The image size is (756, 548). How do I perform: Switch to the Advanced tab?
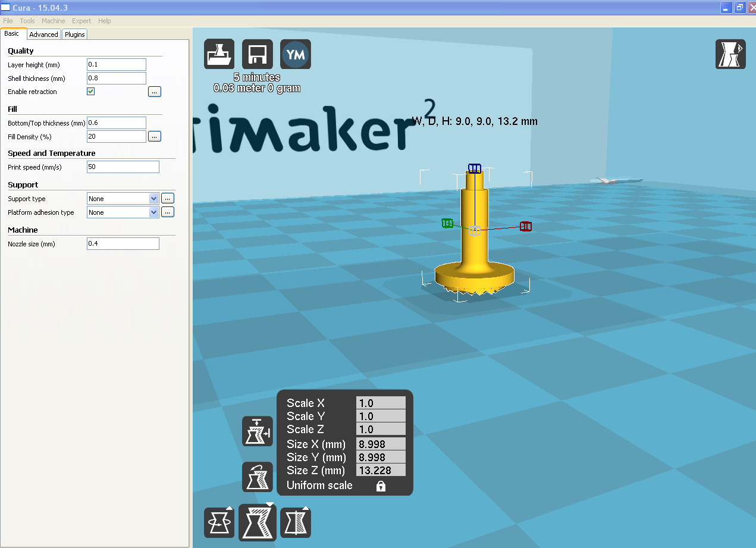[44, 35]
